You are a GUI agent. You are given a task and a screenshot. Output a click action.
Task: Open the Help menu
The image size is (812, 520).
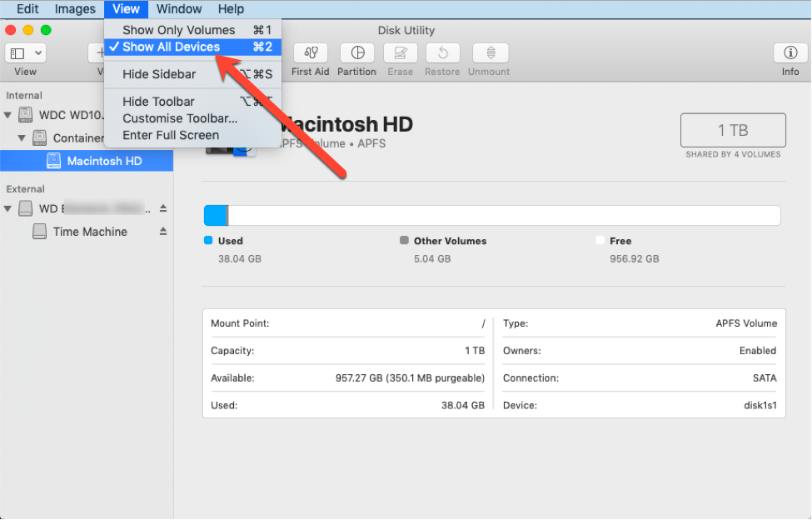pyautogui.click(x=231, y=9)
